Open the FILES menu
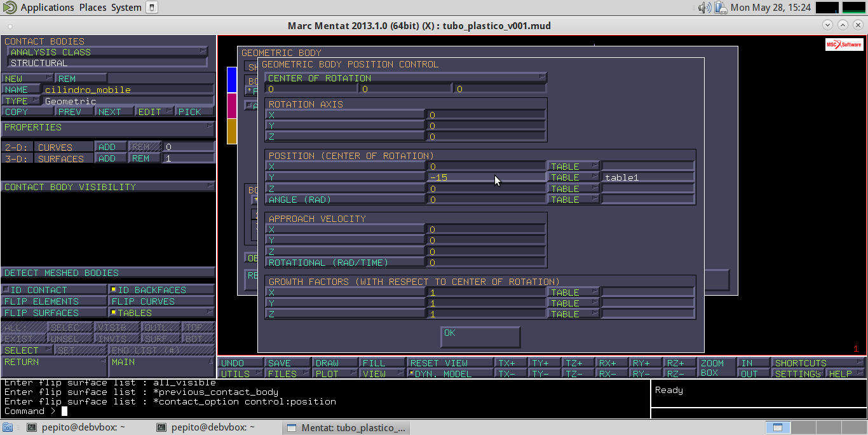Image resolution: width=868 pixels, height=435 pixels. tap(288, 374)
